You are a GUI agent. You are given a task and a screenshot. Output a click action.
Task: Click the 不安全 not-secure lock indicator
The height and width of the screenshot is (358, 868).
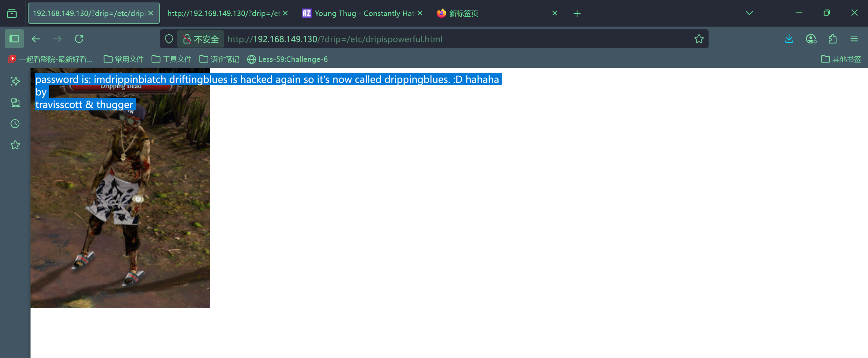[201, 39]
